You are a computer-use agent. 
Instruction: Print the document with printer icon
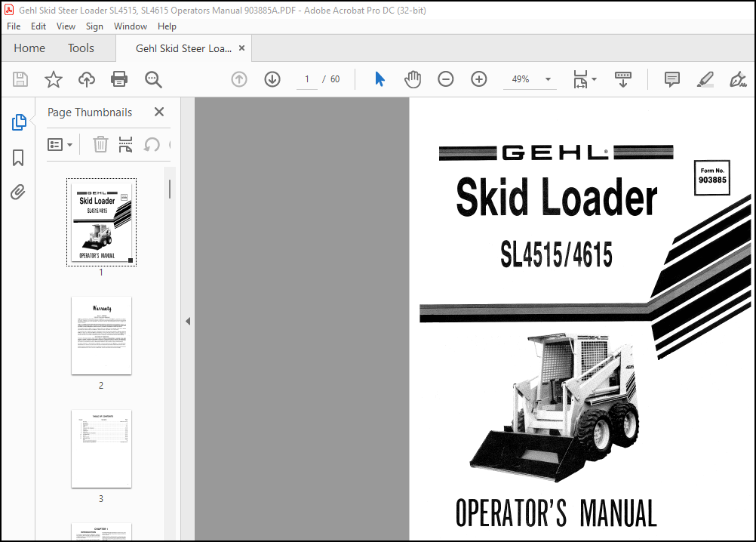coord(119,79)
